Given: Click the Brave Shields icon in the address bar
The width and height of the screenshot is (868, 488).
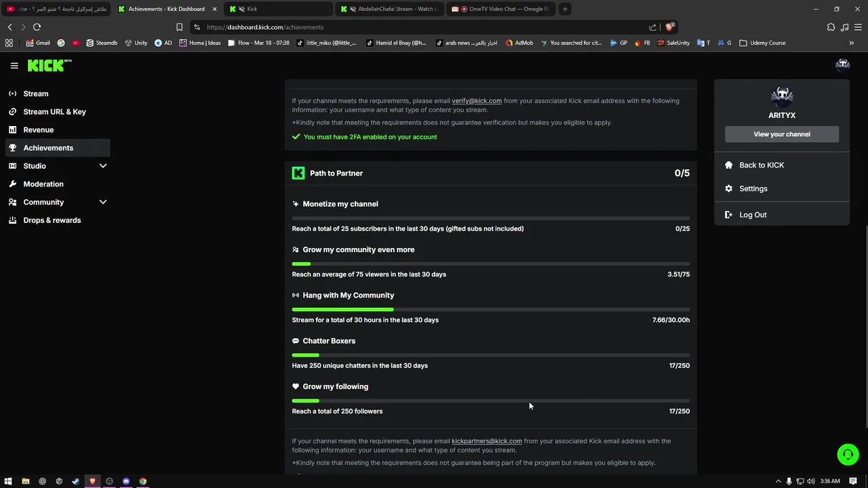Looking at the screenshot, I should (x=669, y=27).
